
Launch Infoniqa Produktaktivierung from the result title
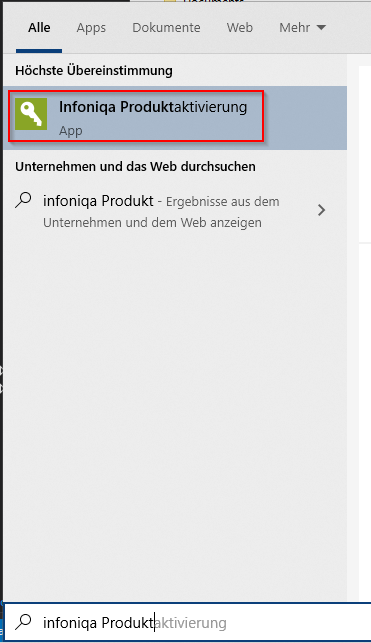pyautogui.click(x=153, y=107)
